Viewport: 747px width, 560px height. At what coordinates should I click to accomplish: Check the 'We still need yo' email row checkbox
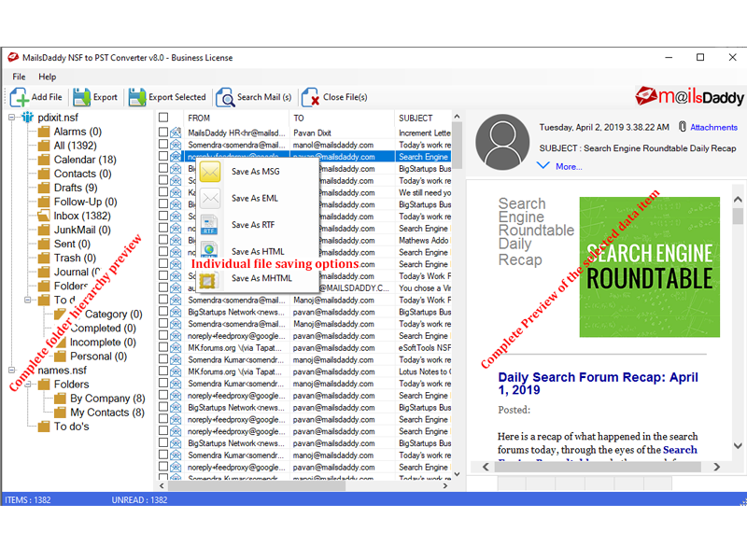point(163,192)
